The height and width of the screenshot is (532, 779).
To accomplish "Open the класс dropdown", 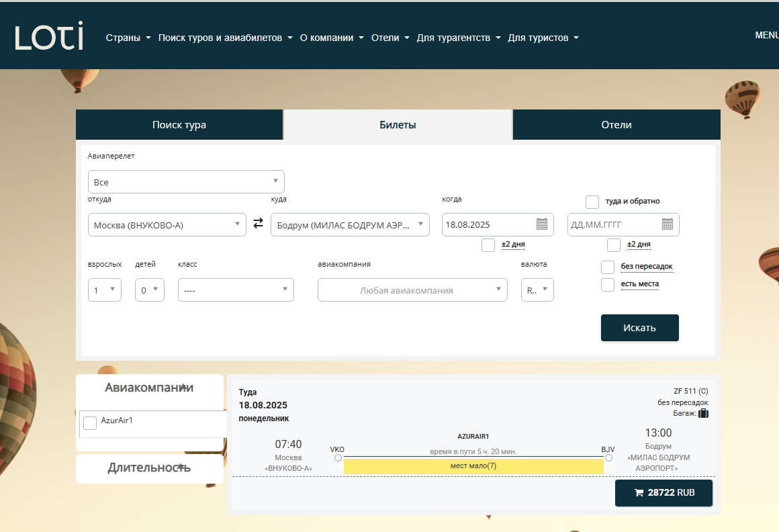I will pos(236,290).
